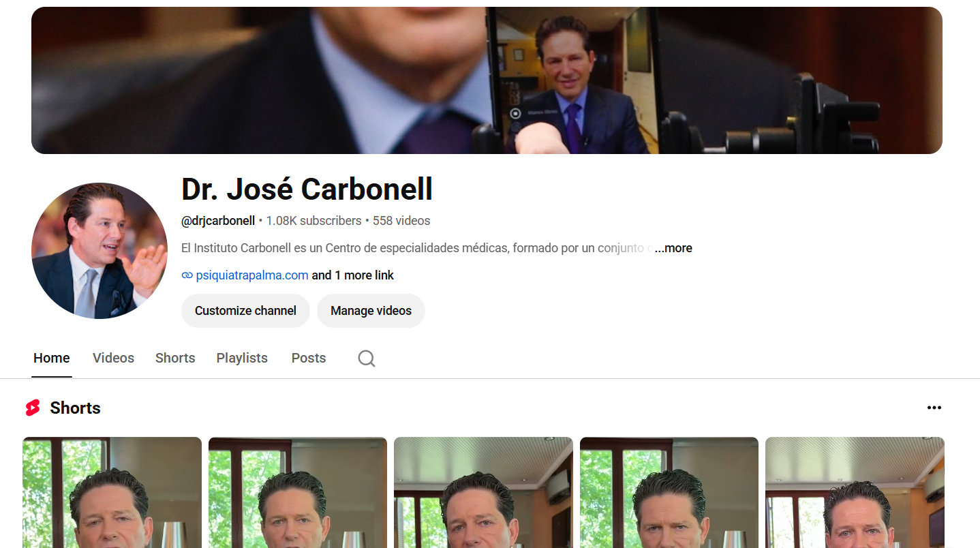Image resolution: width=980 pixels, height=548 pixels.
Task: Switch to the Videos tab
Action: (113, 358)
